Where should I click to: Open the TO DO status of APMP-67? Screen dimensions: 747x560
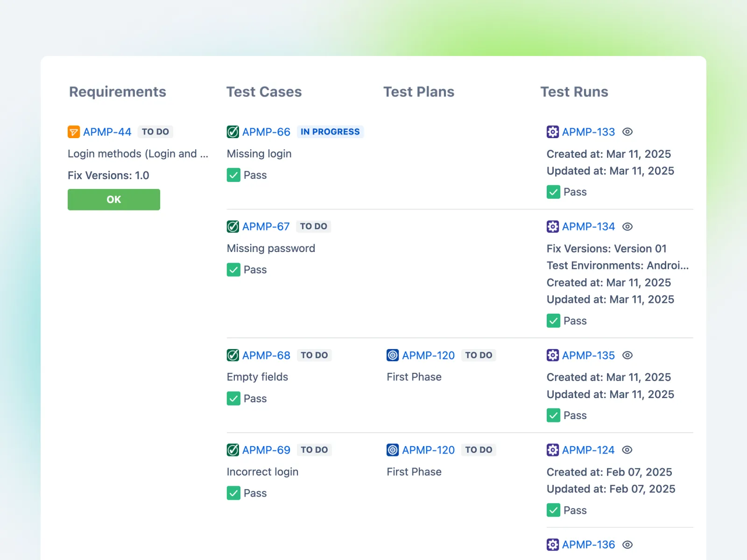coord(313,227)
